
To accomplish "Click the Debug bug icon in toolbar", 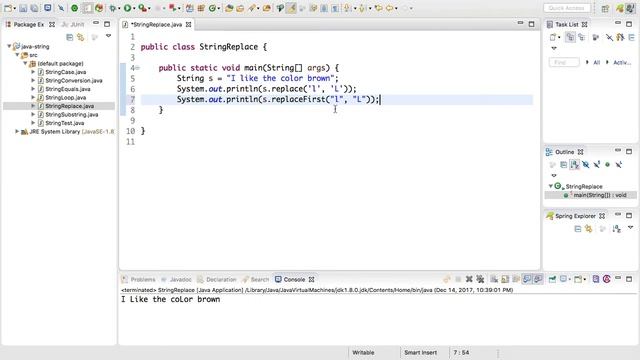I will click(x=113, y=8).
